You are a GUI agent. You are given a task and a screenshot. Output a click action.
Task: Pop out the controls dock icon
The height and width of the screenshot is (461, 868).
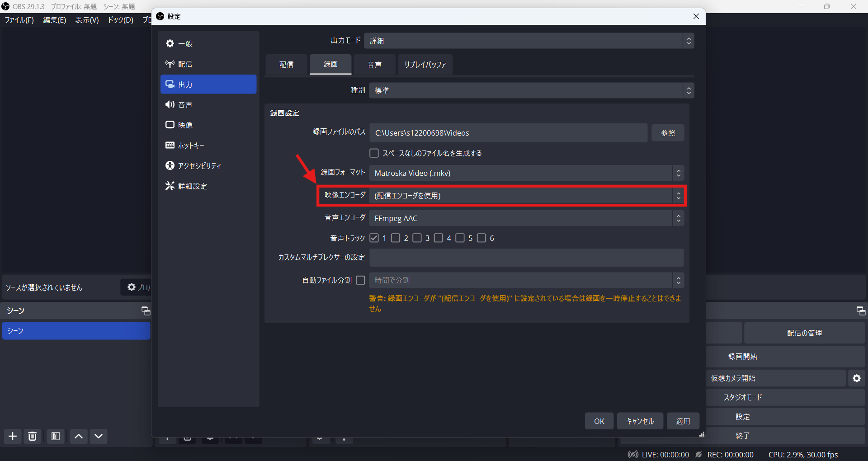(861, 311)
